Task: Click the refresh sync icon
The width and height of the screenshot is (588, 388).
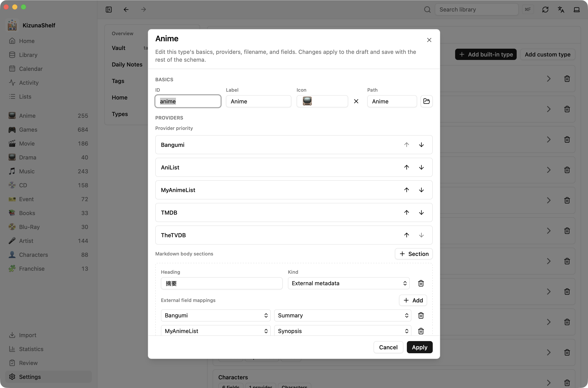Action: click(545, 9)
